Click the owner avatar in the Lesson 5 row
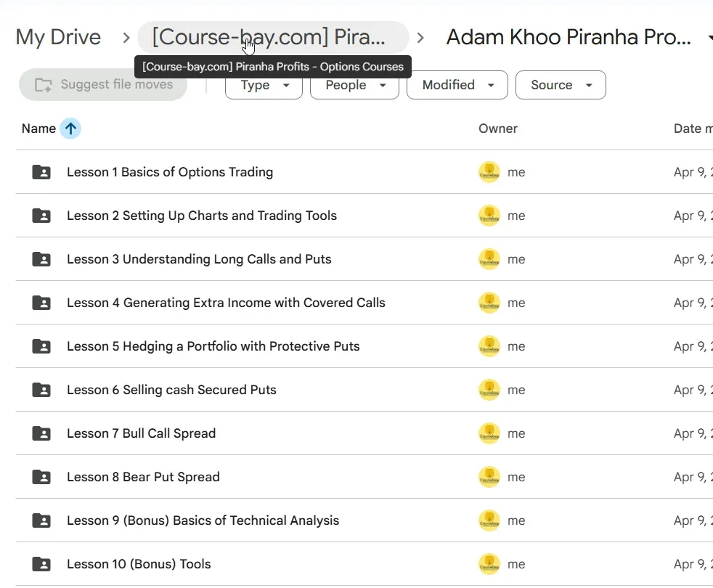713x588 pixels. pos(489,346)
